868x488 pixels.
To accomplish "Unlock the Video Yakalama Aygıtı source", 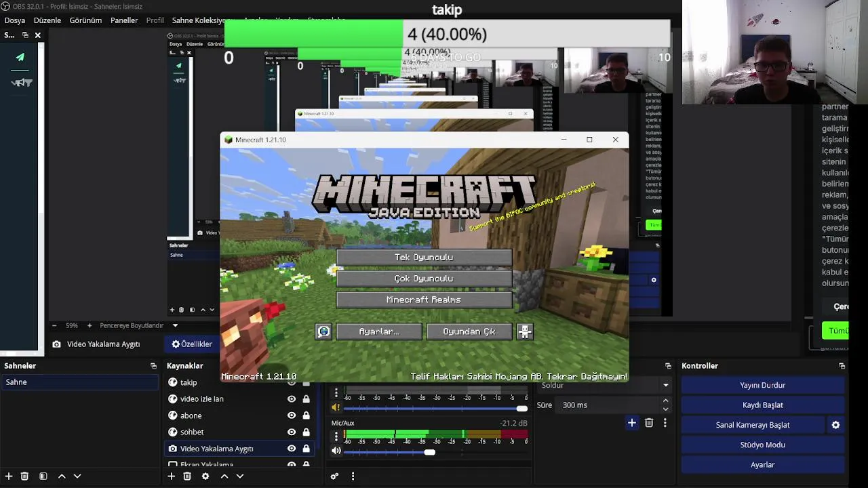I will 306,449.
